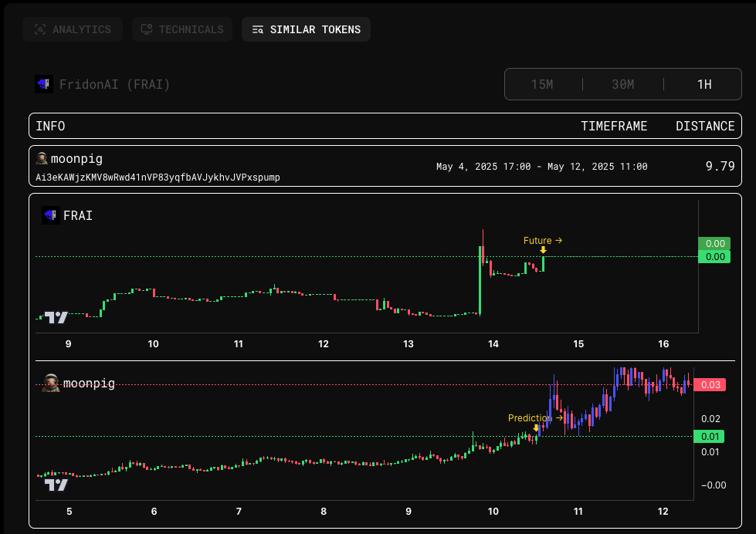Click date 6 on moonpig chart axis
The height and width of the screenshot is (534, 756).
point(154,512)
